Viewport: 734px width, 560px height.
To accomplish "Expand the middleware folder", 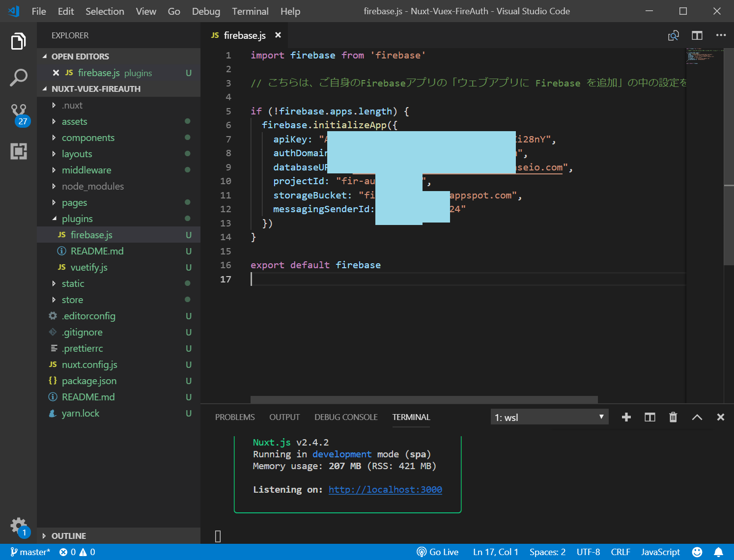I will point(118,170).
